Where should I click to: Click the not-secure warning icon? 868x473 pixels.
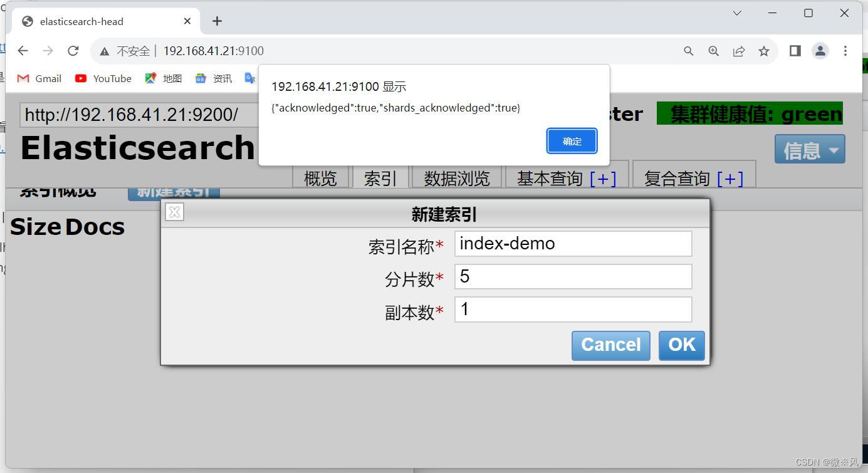pyautogui.click(x=105, y=51)
